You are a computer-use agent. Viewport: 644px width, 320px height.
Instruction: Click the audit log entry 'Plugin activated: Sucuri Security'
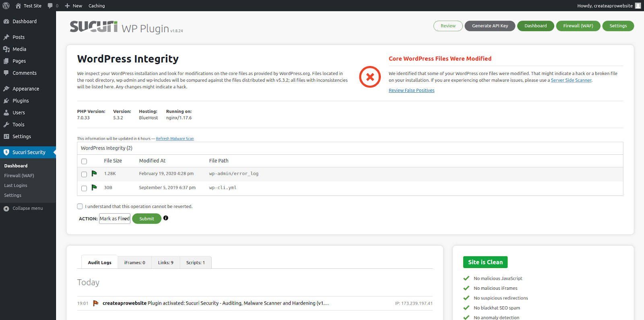[216, 303]
